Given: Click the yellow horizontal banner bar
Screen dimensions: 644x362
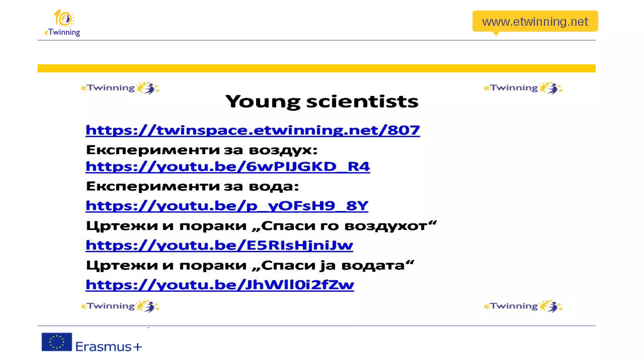Looking at the screenshot, I should click(316, 68).
